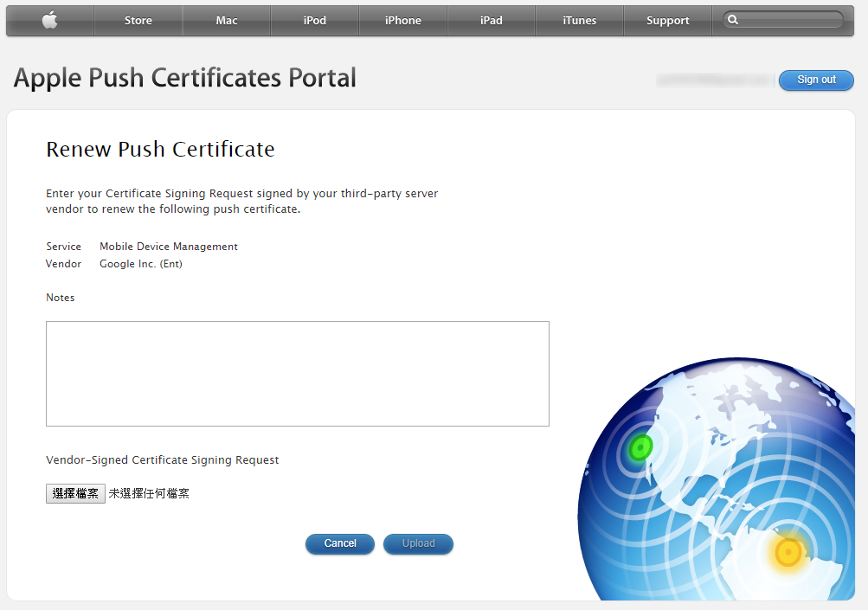Click the green signal marker on the globe
This screenshot has height=610, width=868.
(x=639, y=448)
